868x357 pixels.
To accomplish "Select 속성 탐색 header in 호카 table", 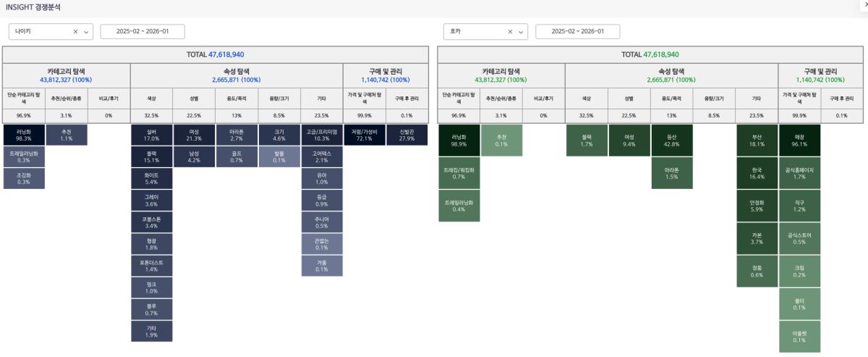I will [671, 75].
